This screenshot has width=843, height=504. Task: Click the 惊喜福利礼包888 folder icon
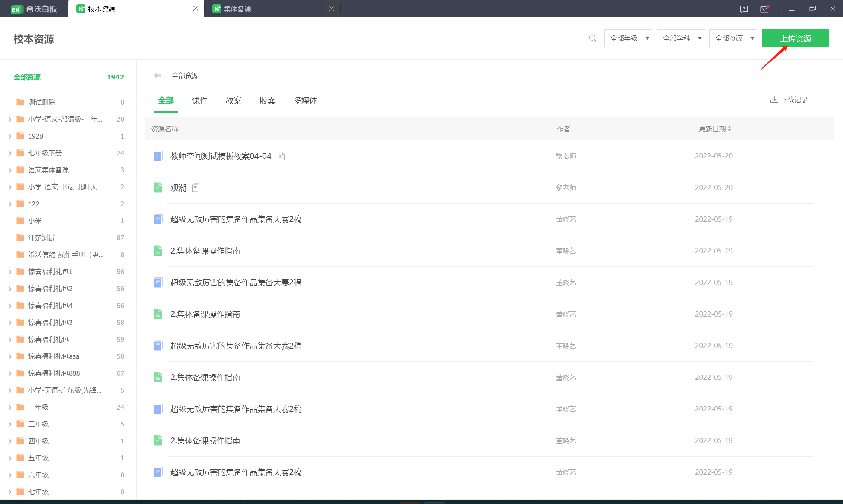point(20,373)
